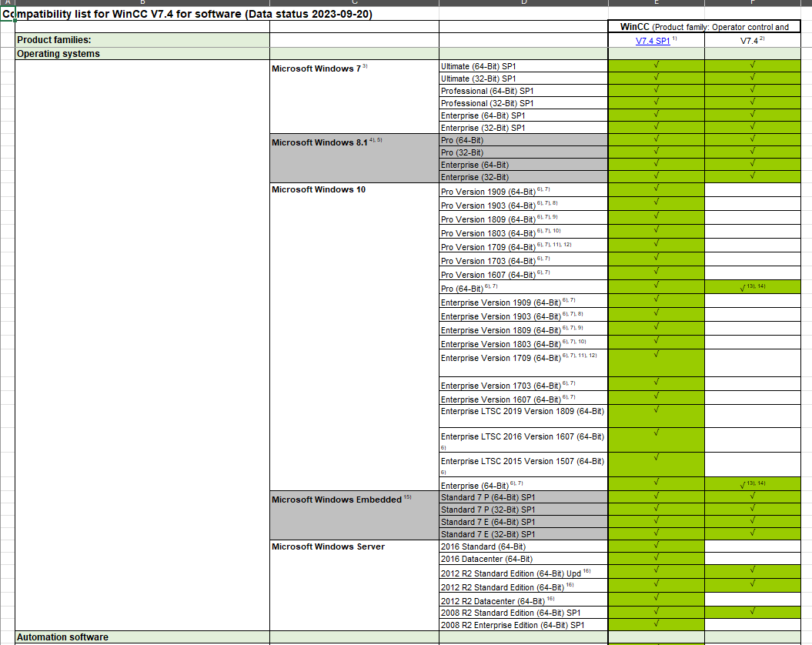Screen dimensions: 812x645
Task: Select 'Enterprise Version 1803 (64-Bit)' cell
Action: 523,343
